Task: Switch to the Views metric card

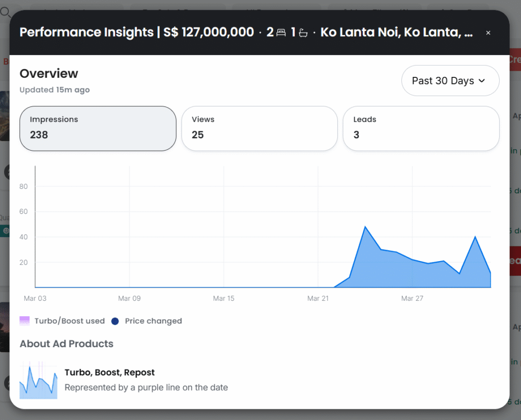Action: coord(259,128)
